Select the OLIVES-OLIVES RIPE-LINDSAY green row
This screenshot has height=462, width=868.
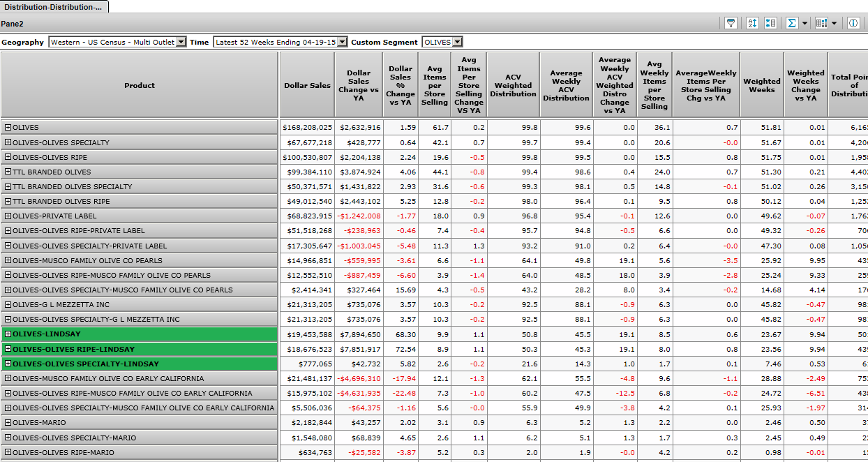click(x=73, y=349)
